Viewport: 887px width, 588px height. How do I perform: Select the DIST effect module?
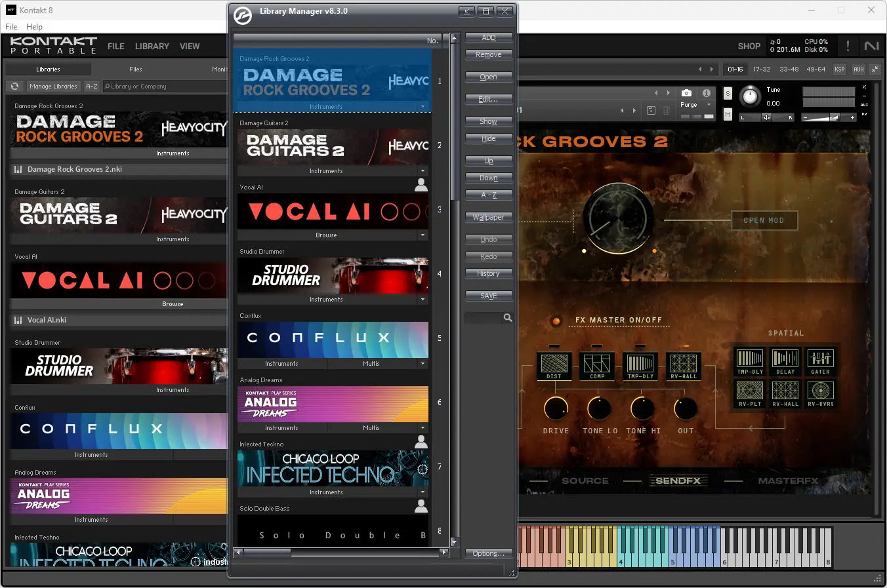554,366
